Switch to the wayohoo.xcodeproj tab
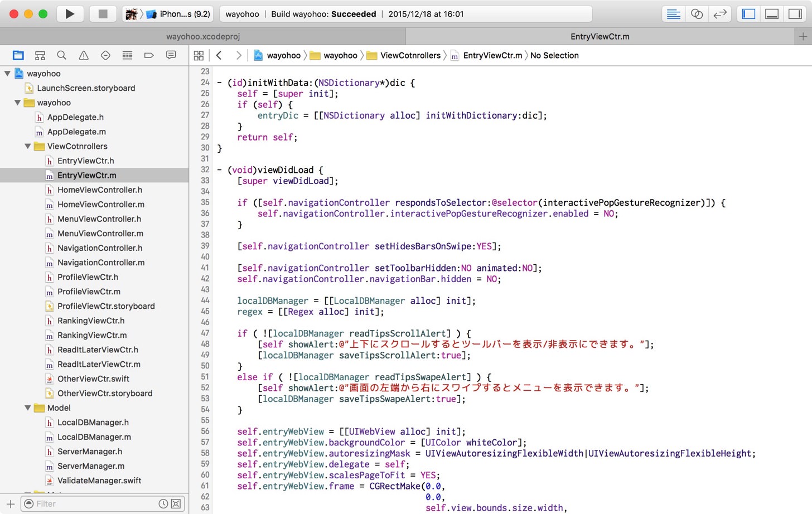Screen dimensions: 812x514 (203, 36)
